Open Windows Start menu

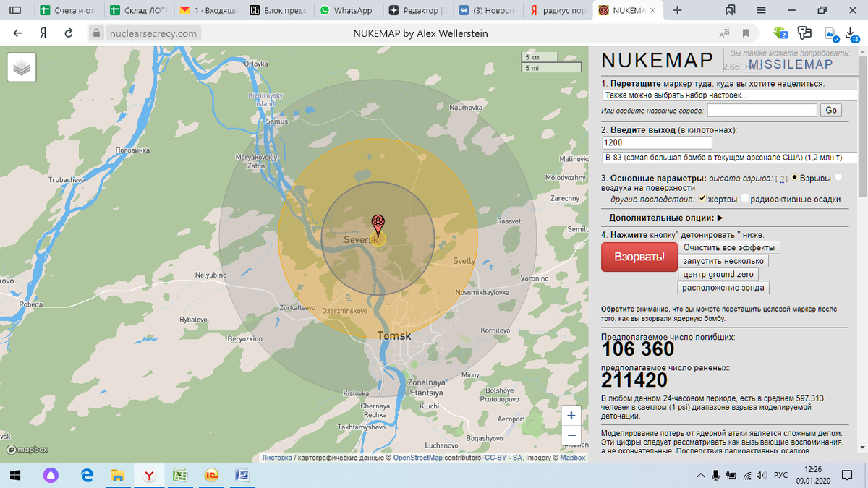tap(16, 475)
